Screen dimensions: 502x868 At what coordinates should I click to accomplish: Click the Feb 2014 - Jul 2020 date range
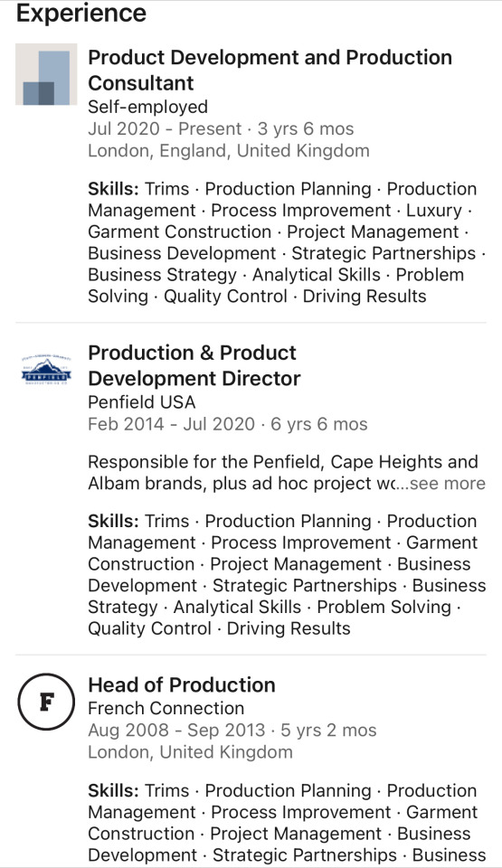tap(171, 425)
